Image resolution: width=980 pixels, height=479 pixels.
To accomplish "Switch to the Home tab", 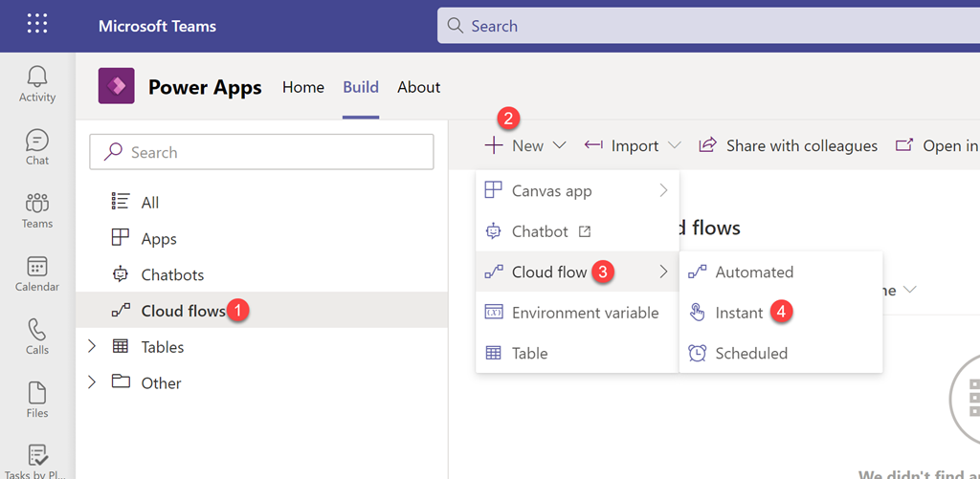I will pos(303,87).
